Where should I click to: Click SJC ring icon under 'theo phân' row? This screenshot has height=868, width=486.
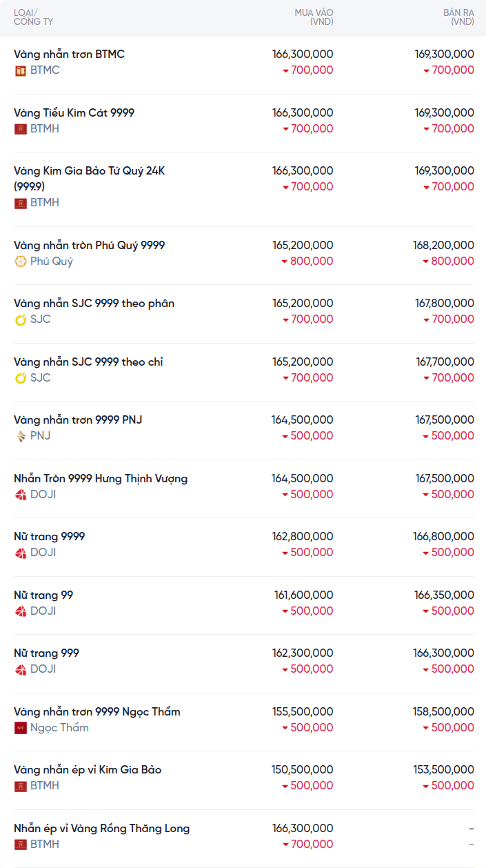21,319
